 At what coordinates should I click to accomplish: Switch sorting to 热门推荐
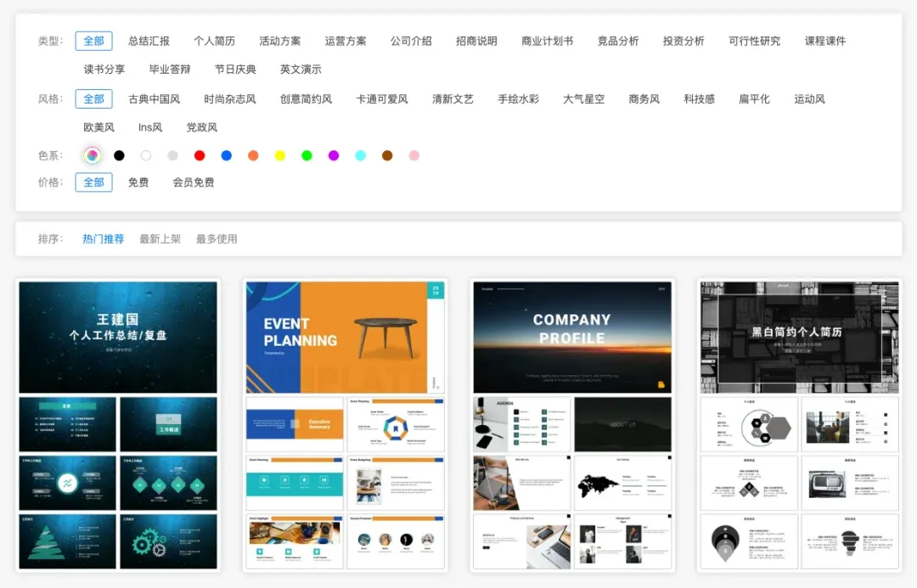coord(104,239)
